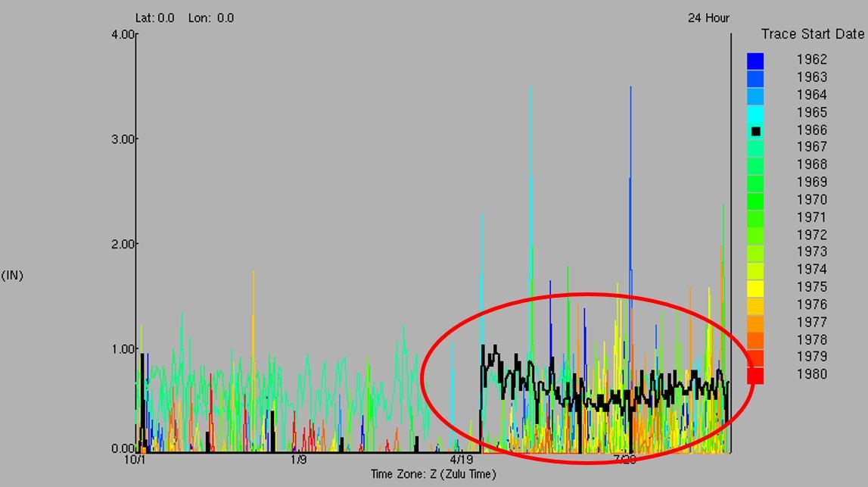
Task: Click the 1979 legend color swatch
Action: [755, 358]
